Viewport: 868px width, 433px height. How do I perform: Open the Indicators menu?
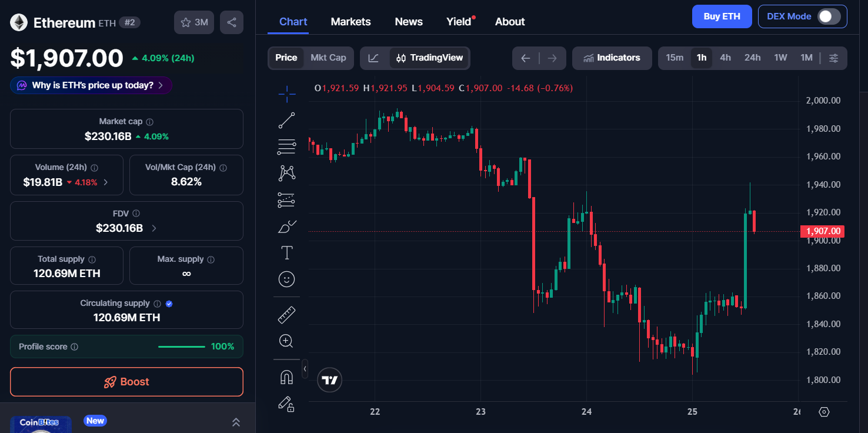612,58
